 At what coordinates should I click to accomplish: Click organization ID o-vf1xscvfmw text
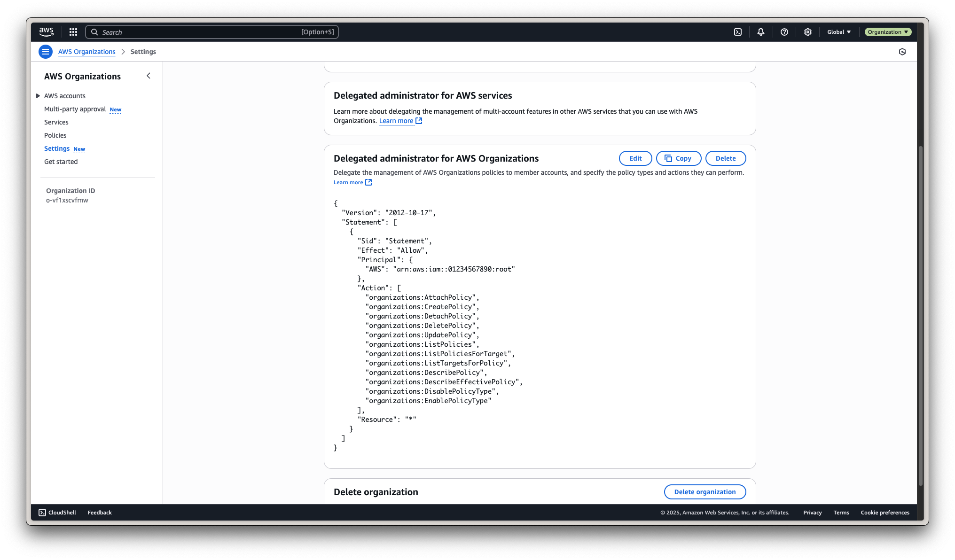pyautogui.click(x=67, y=200)
